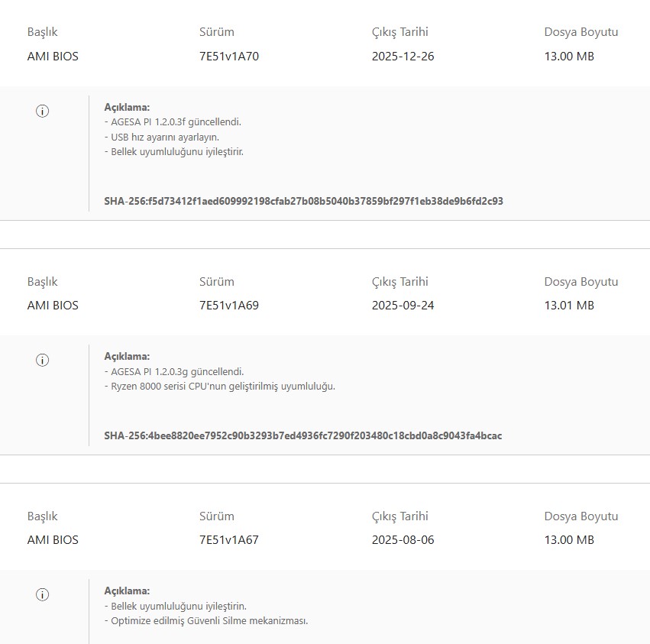Click the 'USB hız ayarını ayarlayın' line
The width and height of the screenshot is (650, 644).
coord(163,137)
